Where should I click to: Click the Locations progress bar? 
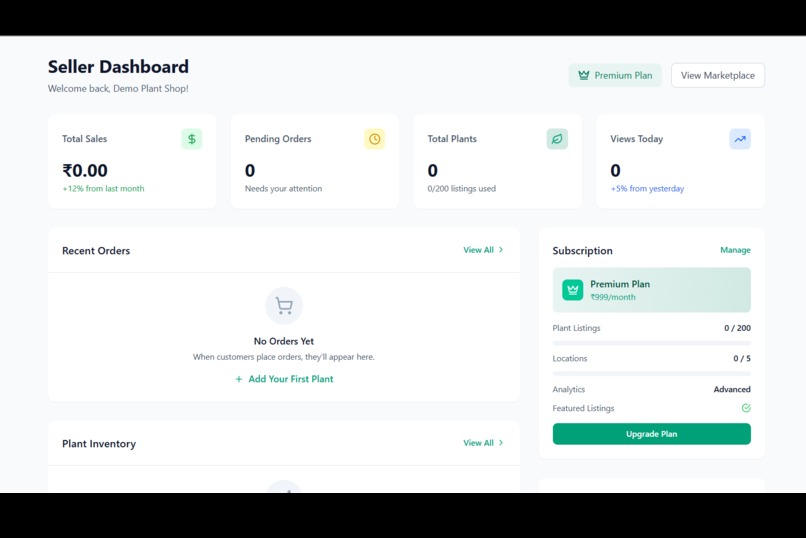click(x=651, y=374)
